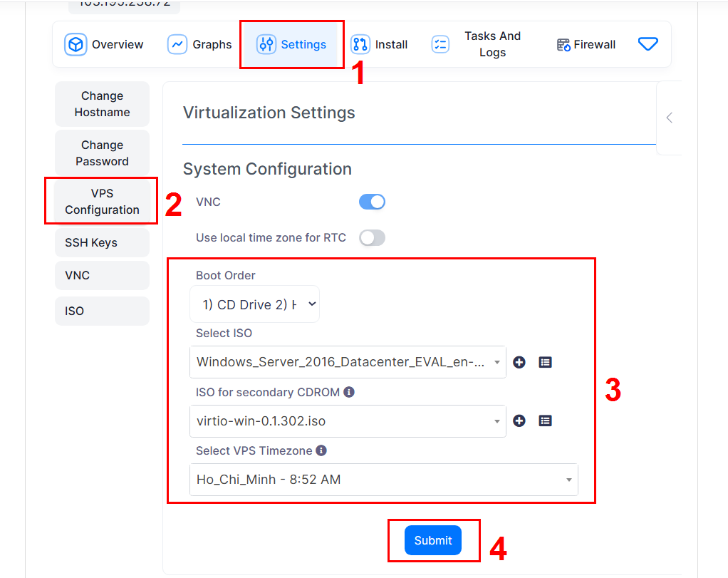Click the Overview cube icon
This screenshot has width=728, height=578.
pyautogui.click(x=76, y=45)
